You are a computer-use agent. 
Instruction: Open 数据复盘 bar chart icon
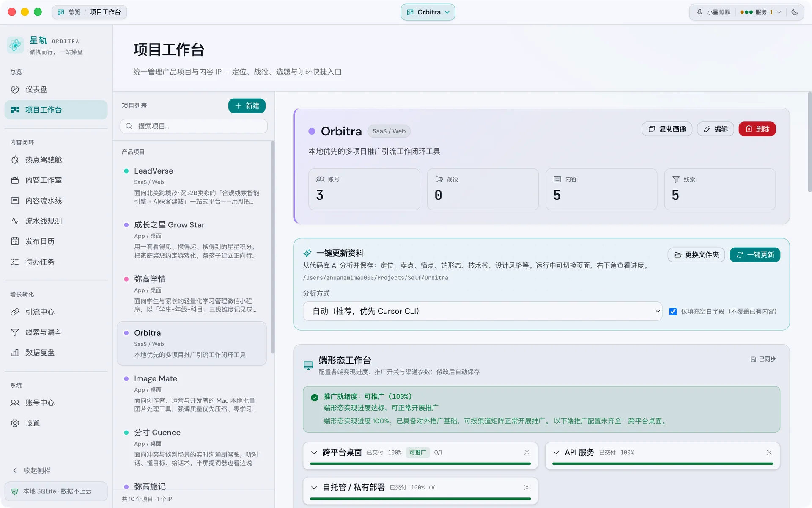(15, 353)
